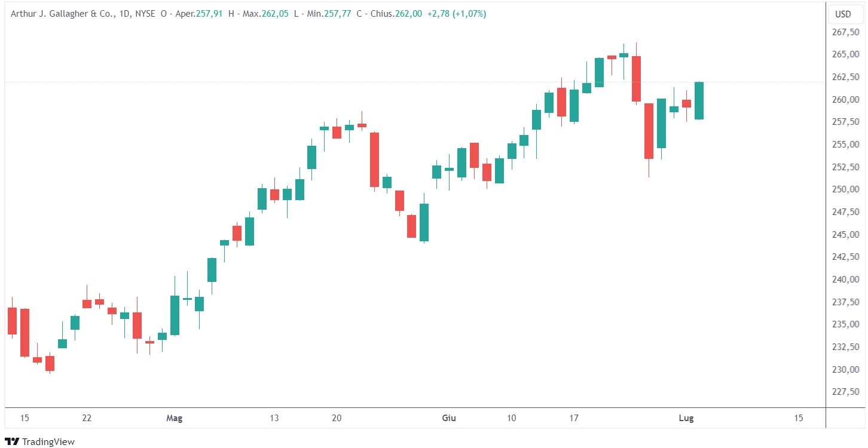Click the TradingView wordmark text
This screenshot has height=448, width=868.
point(48,442)
